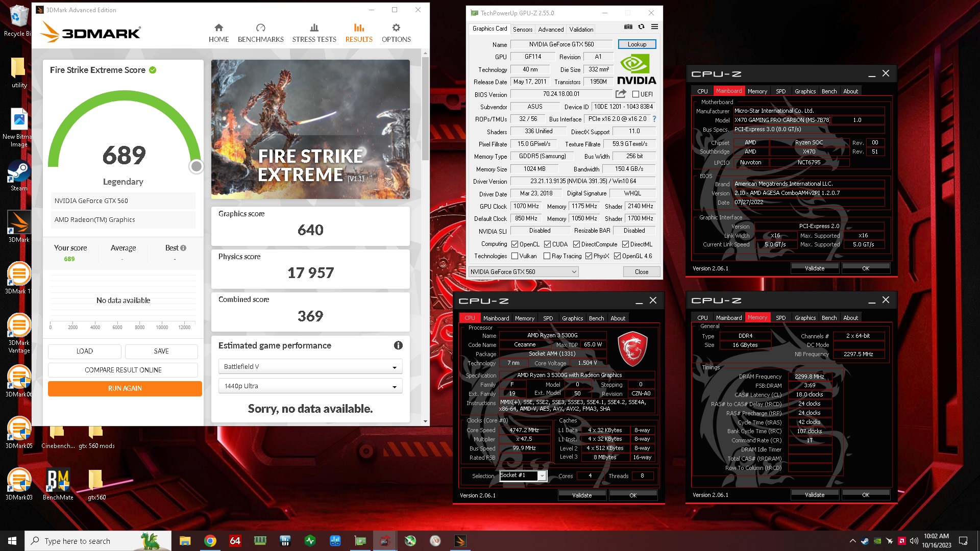Switch to the Advanced tab in GPU-Z
The image size is (980, 551).
coord(551,29)
